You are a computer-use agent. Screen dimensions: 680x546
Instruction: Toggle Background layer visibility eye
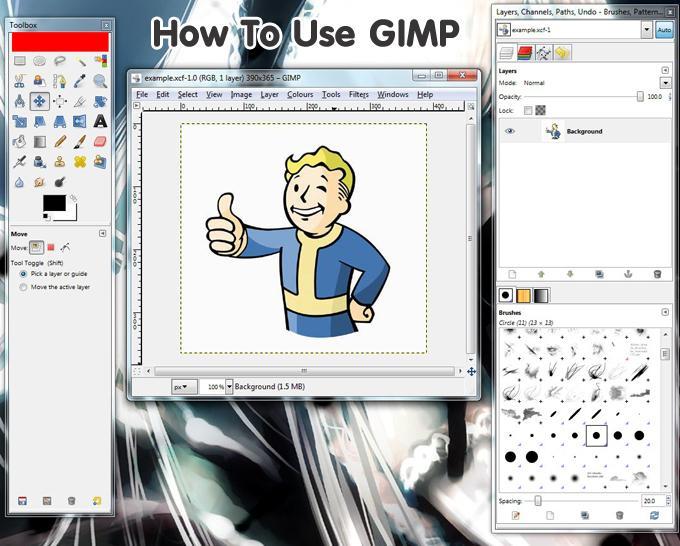[510, 131]
